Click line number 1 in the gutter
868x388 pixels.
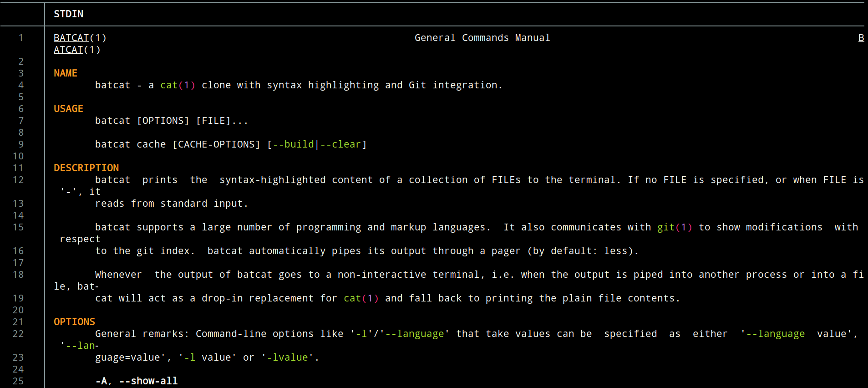tap(21, 38)
